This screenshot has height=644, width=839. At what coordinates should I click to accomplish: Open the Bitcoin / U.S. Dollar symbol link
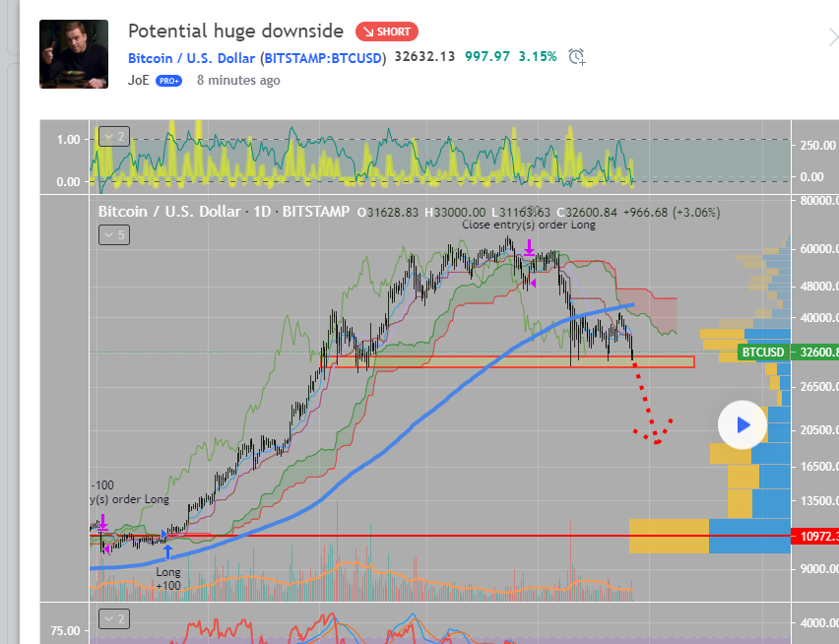(257, 57)
